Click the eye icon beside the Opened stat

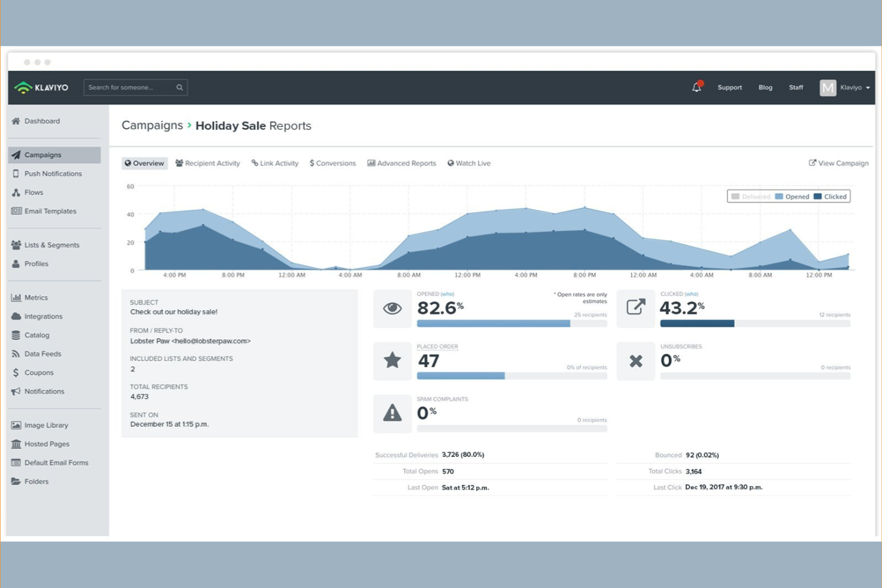392,309
